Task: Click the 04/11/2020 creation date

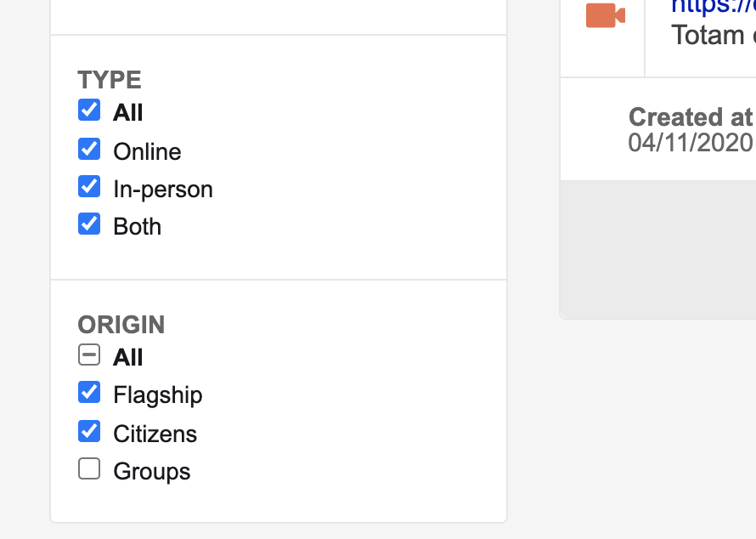Action: click(690, 142)
